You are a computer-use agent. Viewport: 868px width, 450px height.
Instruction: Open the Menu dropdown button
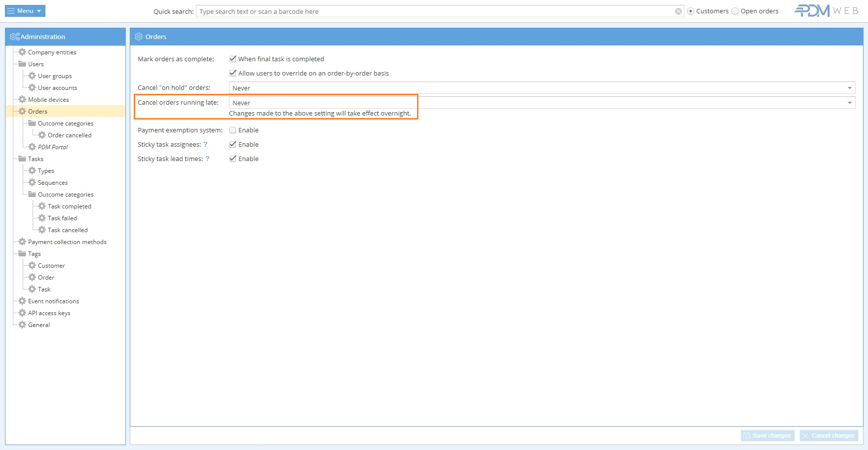[25, 11]
